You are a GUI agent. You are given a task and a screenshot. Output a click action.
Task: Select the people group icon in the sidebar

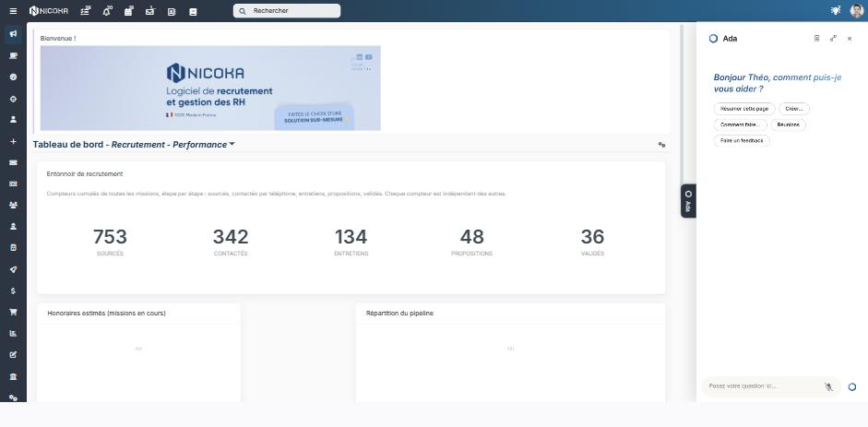click(13, 206)
